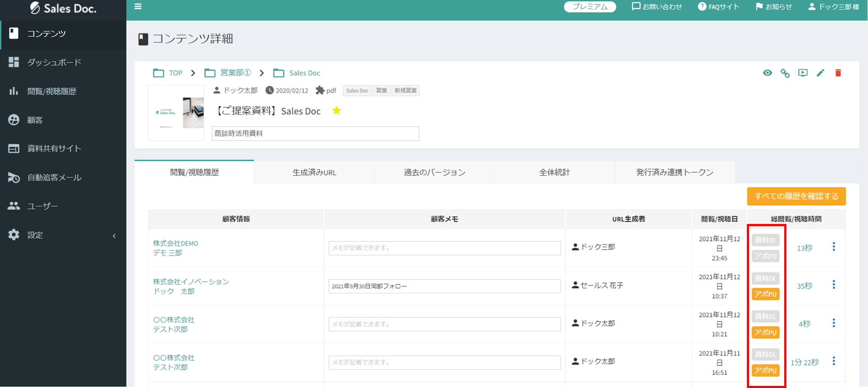Delete content with the red trash icon
Screen dimensions: 868x388
click(x=838, y=73)
